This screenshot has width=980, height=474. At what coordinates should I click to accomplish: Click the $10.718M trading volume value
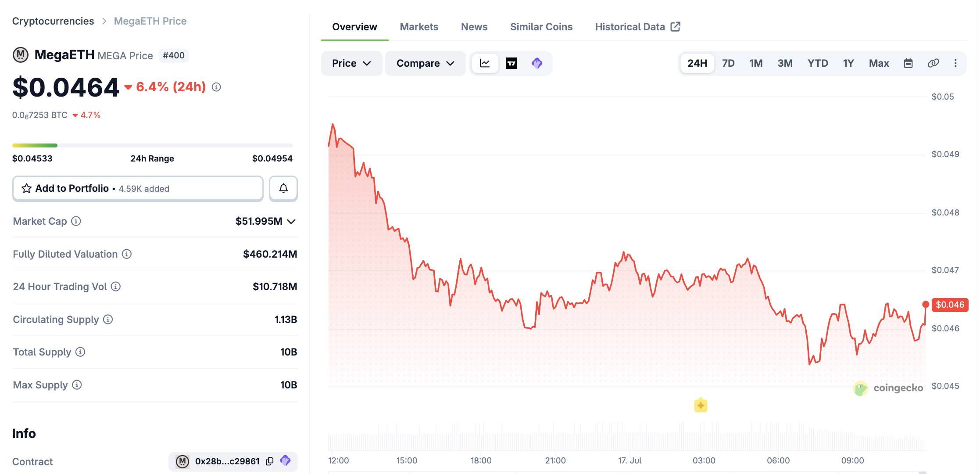point(275,287)
